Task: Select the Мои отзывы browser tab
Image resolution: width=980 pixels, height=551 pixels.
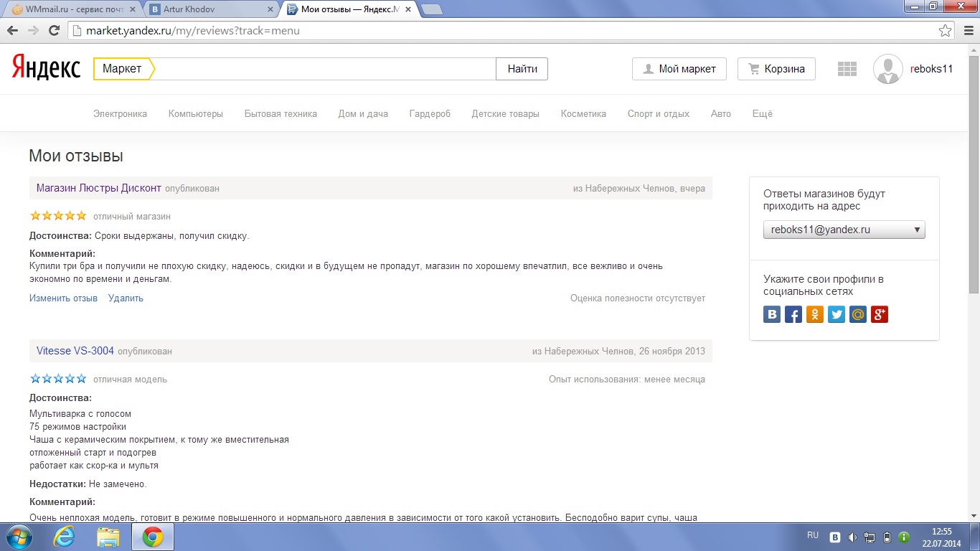Action: tap(348, 9)
